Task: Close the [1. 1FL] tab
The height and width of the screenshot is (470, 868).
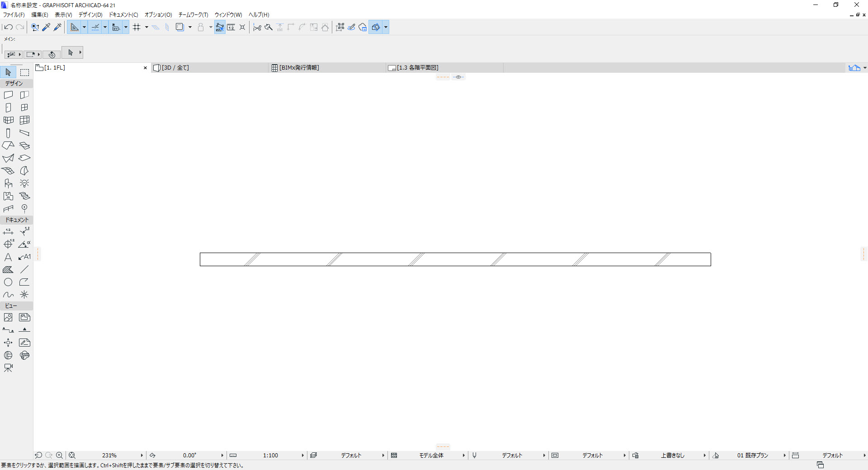Action: [x=146, y=68]
